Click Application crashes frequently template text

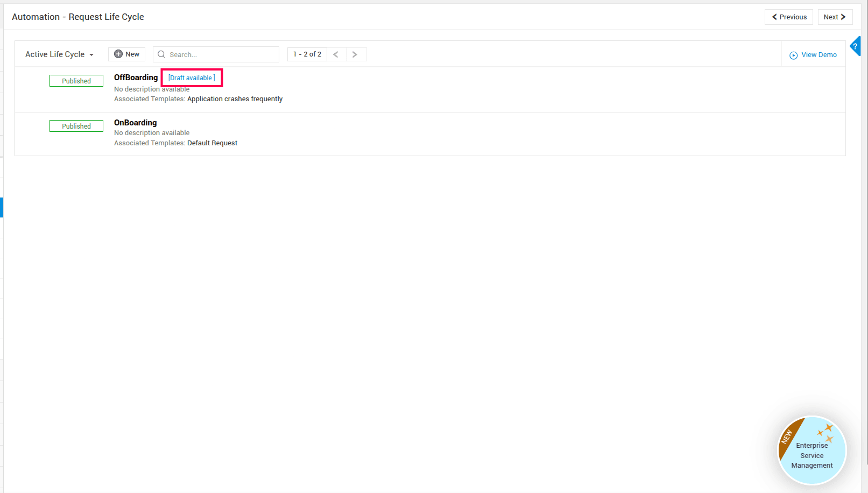click(x=235, y=99)
